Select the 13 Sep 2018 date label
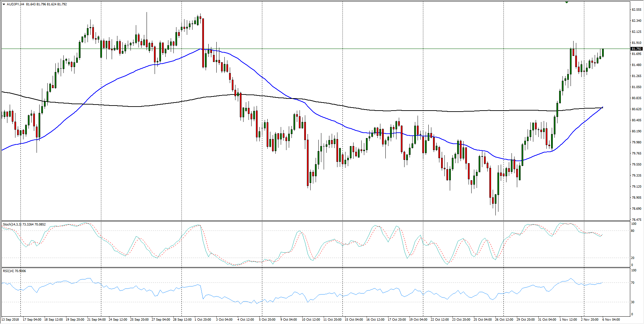Image resolution: width=644 pixels, height=324 pixels. (10, 319)
